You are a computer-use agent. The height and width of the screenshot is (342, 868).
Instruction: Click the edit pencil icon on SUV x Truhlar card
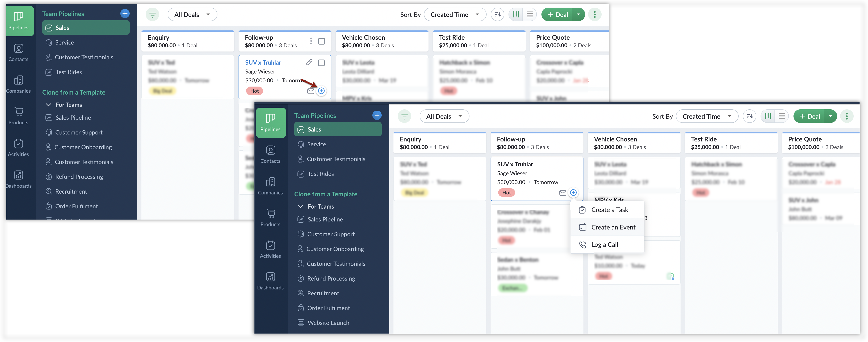point(309,62)
